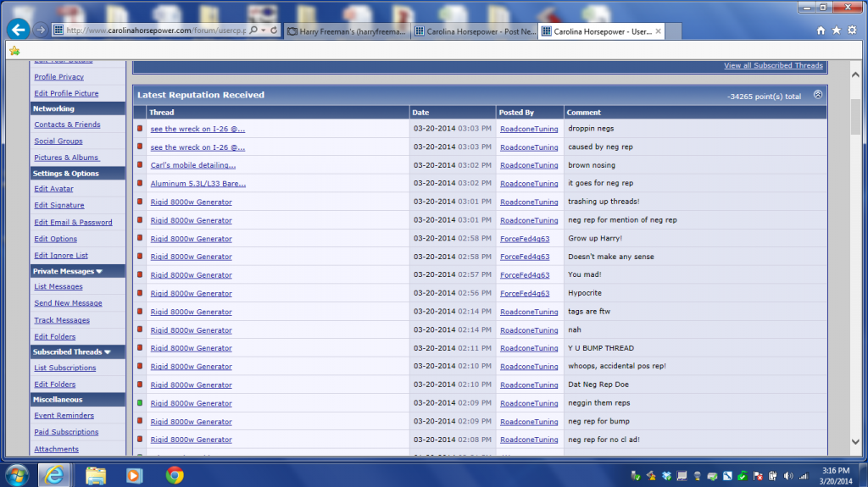Click the browser back arrow button
868x487 pixels.
pyautogui.click(x=19, y=30)
